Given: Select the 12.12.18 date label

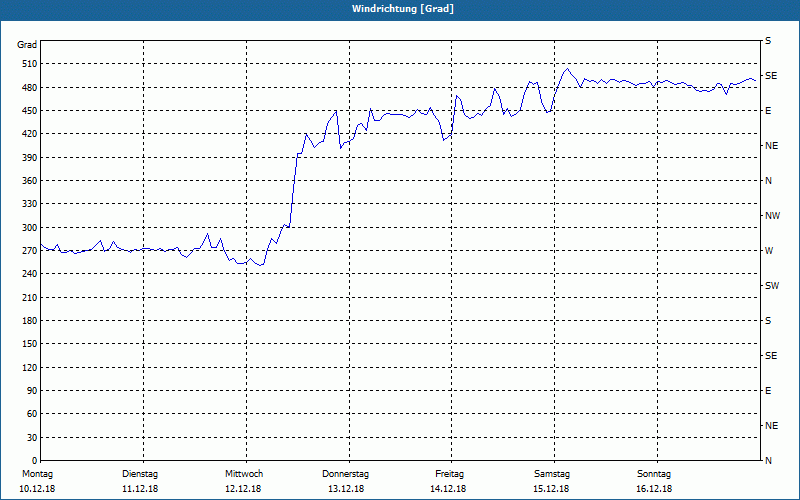Looking at the screenshot, I should 243,489.
